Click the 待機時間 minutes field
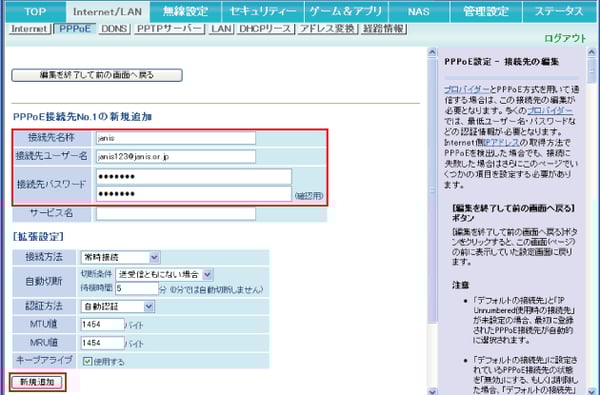This screenshot has width=600, height=395. pyautogui.click(x=137, y=288)
